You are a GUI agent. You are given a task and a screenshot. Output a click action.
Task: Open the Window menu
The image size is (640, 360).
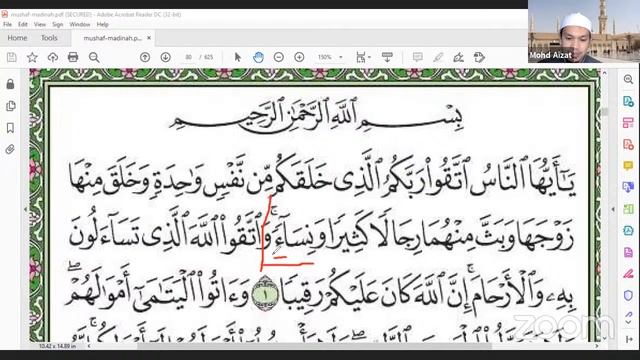(80, 24)
